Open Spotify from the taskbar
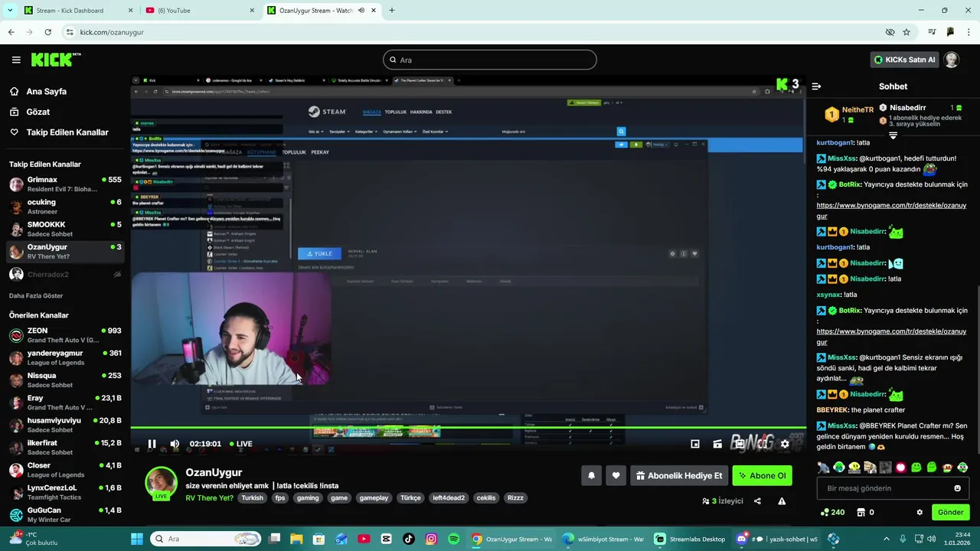This screenshot has height=551, width=980. [453, 539]
